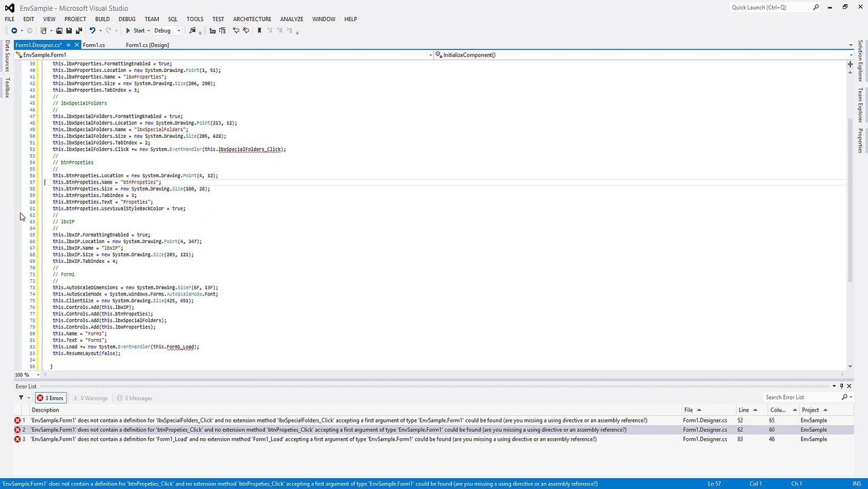Open the Start button options dropdown arrow
The image size is (868, 489).
[149, 31]
